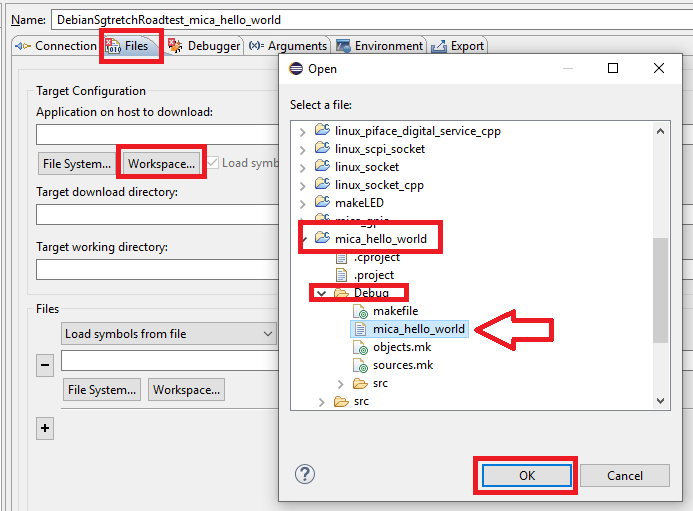Click the Arguments tab icon
693x511 pixels.
pos(256,46)
